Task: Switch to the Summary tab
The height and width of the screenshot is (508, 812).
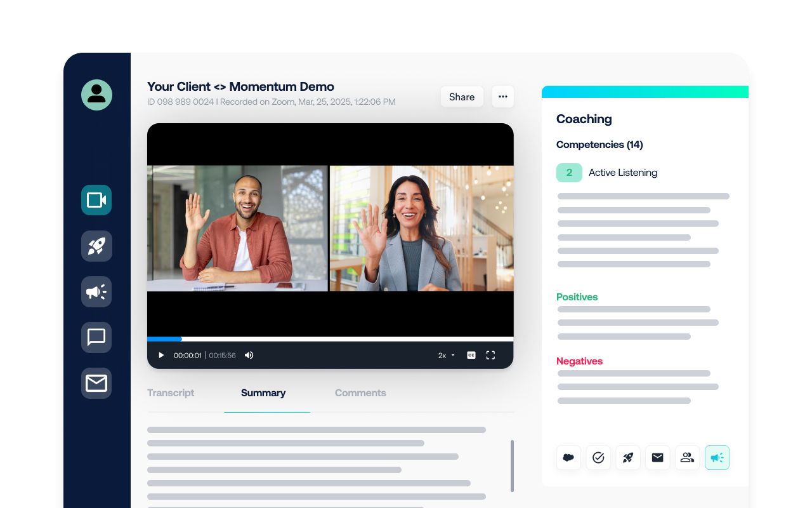Action: [x=263, y=393]
